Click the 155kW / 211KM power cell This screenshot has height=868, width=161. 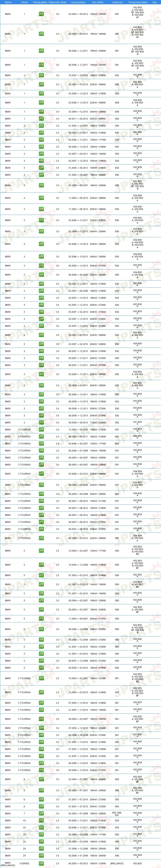click(98, 501)
